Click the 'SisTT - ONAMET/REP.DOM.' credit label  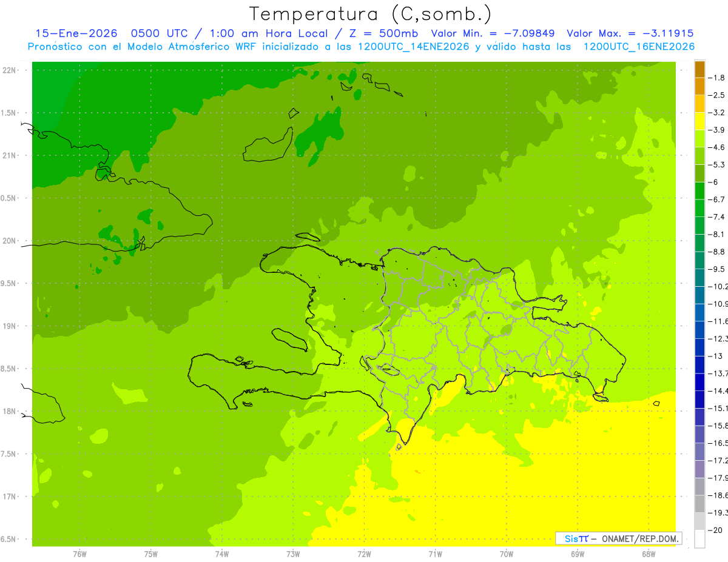pos(618,538)
